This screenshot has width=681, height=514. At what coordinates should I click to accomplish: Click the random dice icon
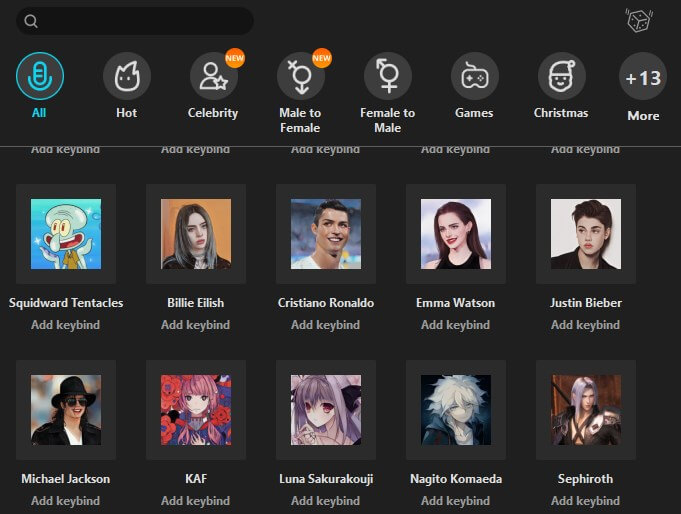638,21
